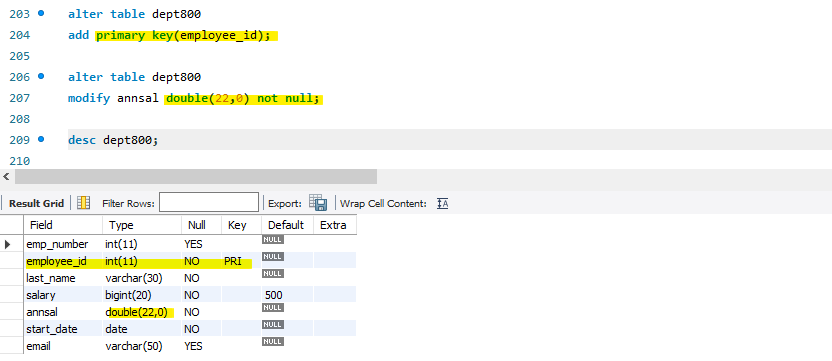
Task: Click the default value 500 cell
Action: [288, 295]
